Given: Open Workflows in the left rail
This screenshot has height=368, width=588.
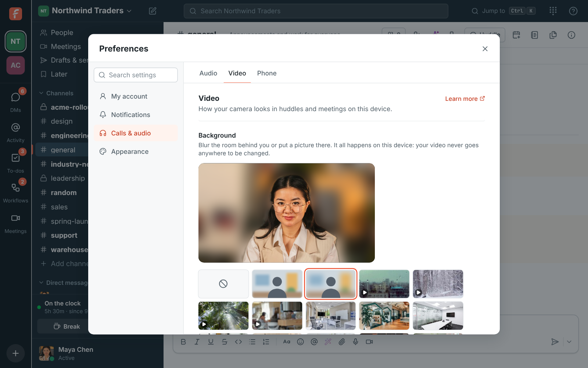Looking at the screenshot, I should click(15, 192).
